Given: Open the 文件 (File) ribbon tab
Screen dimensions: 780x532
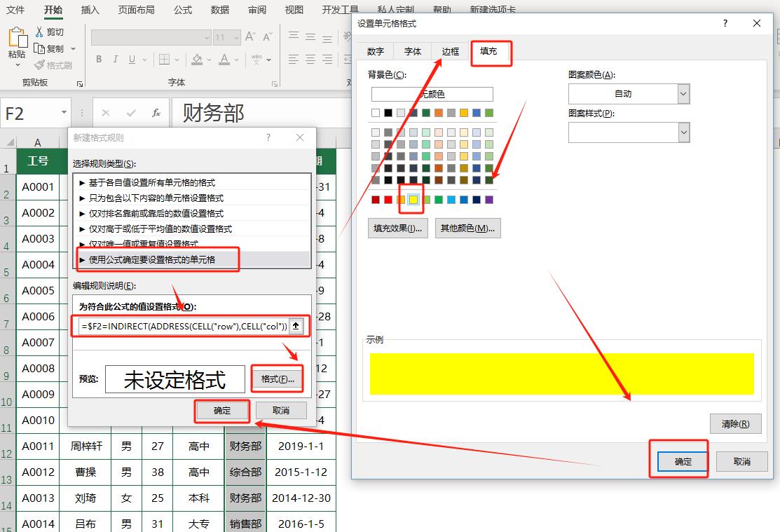Looking at the screenshot, I should 15,9.
